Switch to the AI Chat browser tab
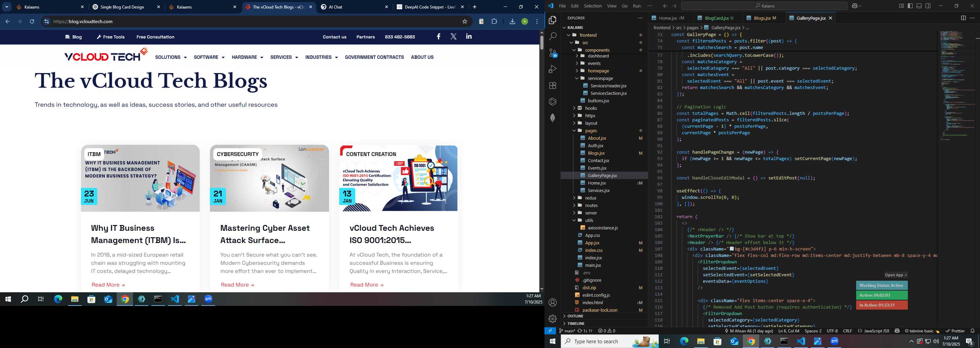 tap(355, 7)
